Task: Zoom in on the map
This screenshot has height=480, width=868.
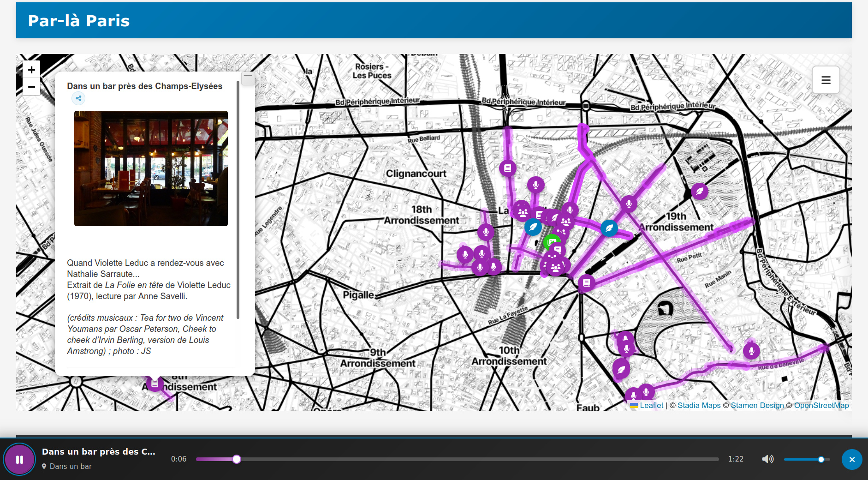Action: (x=31, y=70)
